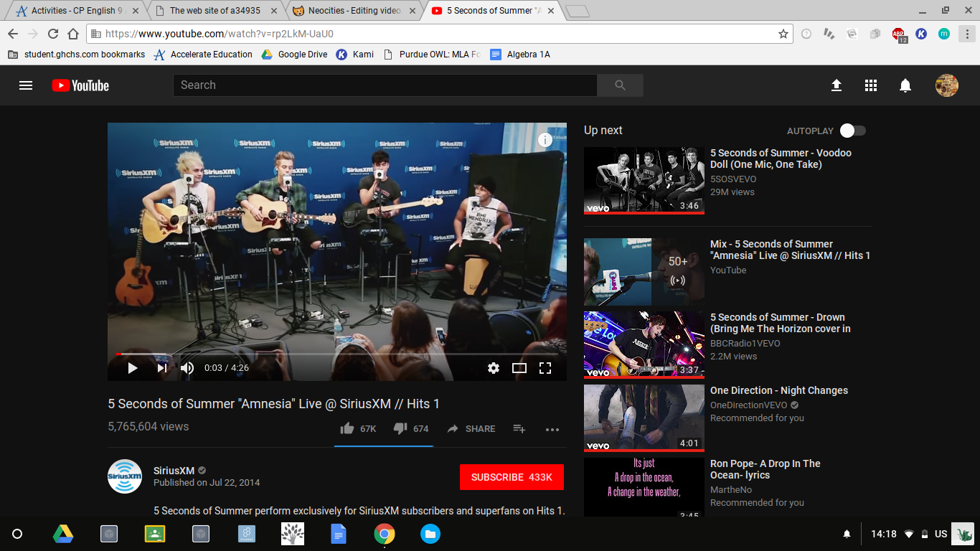Open the notifications bell in YouTube
Viewport: 980px width, 551px height.
click(905, 85)
